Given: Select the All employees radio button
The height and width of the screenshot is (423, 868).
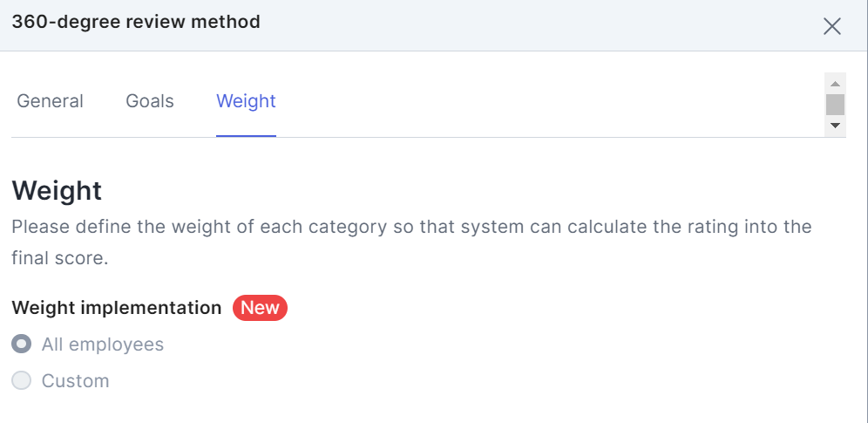Looking at the screenshot, I should [22, 345].
